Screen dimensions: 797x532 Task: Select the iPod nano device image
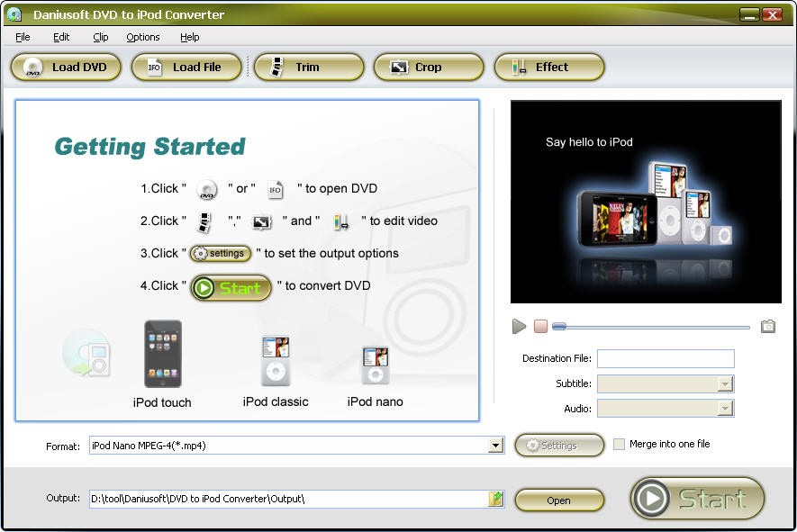[x=376, y=365]
